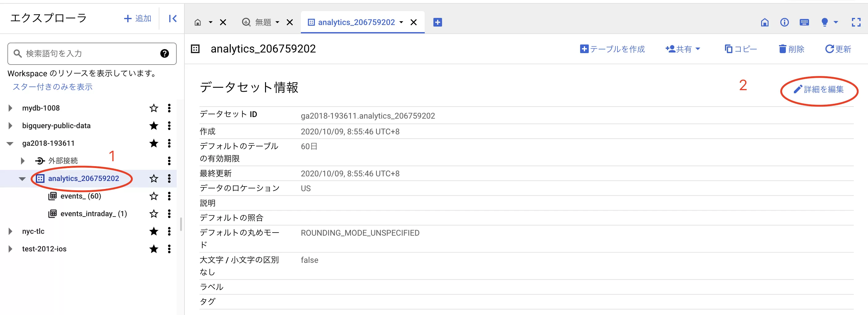Click スター付きのみを表示 link

(x=53, y=87)
